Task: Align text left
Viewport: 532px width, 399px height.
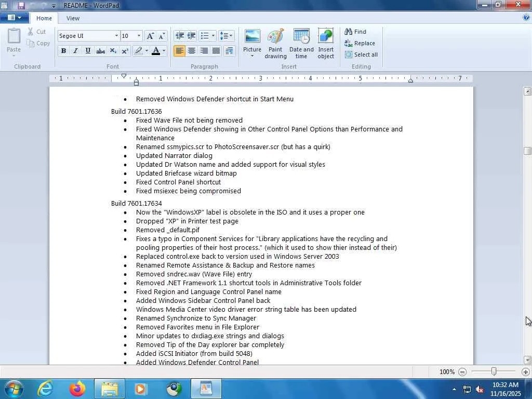Action: (x=179, y=51)
